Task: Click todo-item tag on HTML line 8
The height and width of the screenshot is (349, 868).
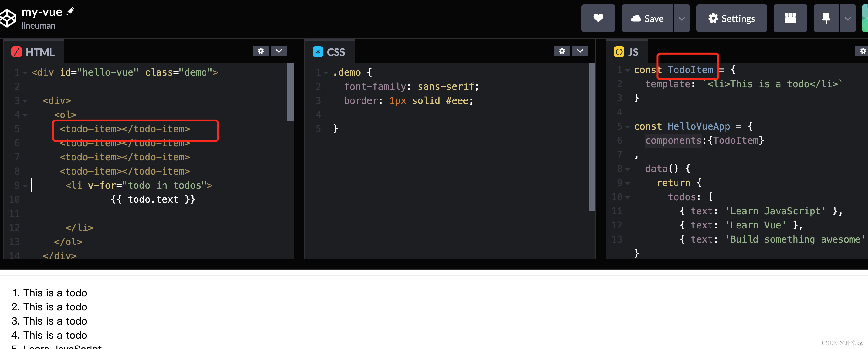Action: click(125, 171)
